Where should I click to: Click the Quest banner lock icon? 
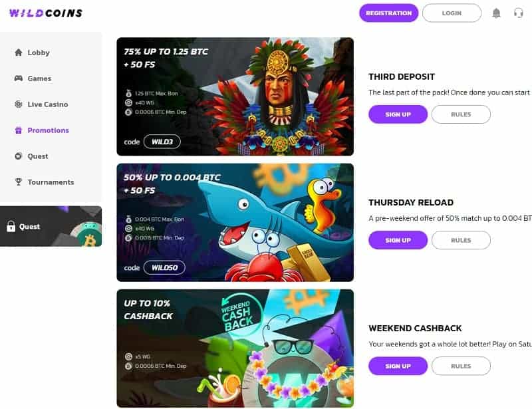click(x=11, y=226)
